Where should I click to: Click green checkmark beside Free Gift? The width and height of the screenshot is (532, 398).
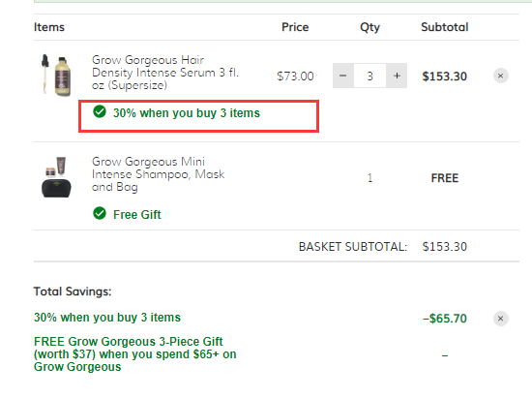[x=100, y=213]
